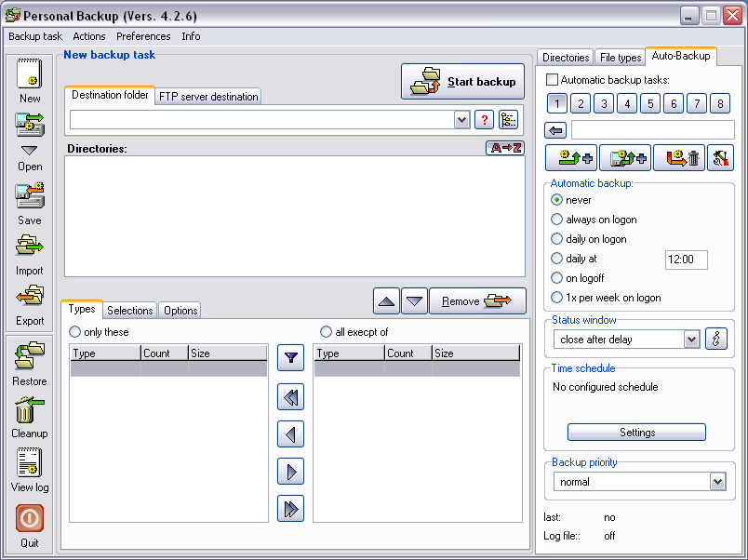748x560 pixels.
Task: Open the Backup priority 'normal' dropdown
Action: pyautogui.click(x=717, y=482)
